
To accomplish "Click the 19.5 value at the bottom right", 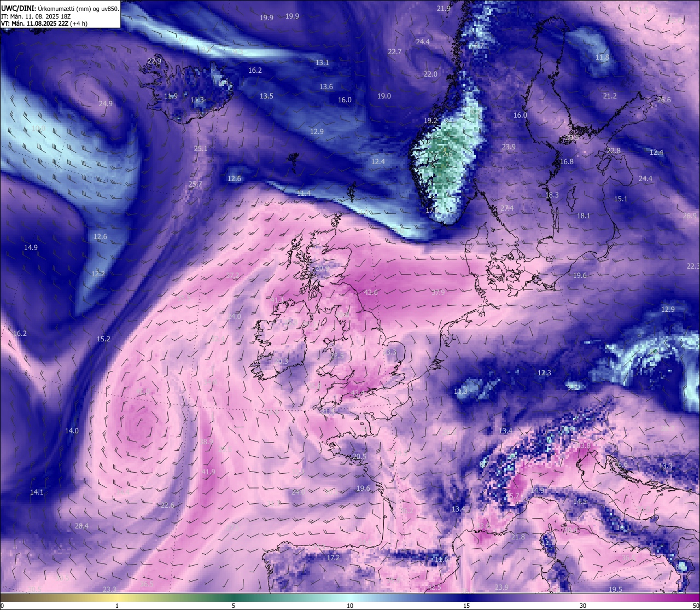I will 615,589.
